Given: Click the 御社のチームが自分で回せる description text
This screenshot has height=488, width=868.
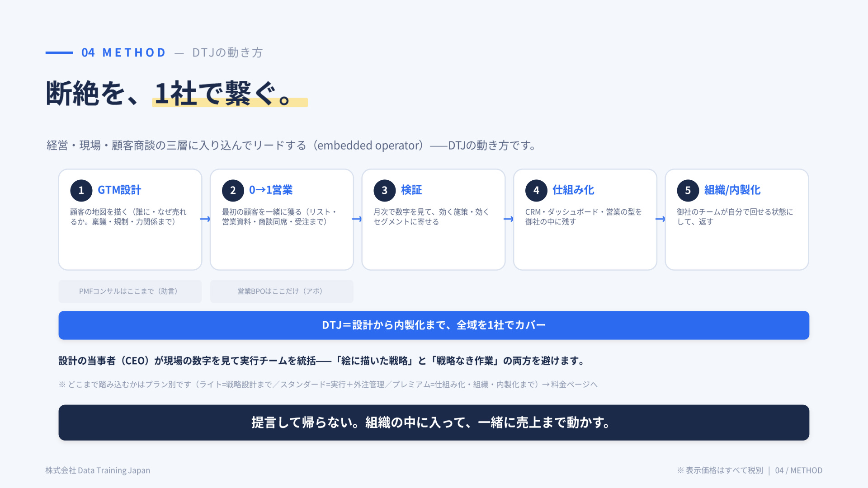Looking at the screenshot, I should pos(735,217).
